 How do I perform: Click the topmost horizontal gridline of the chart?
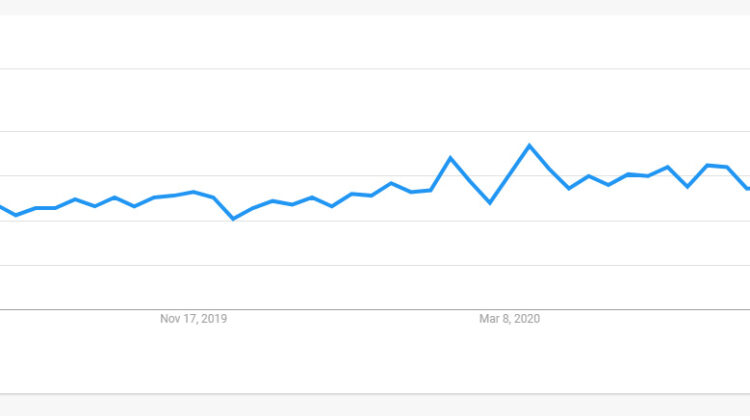375,69
